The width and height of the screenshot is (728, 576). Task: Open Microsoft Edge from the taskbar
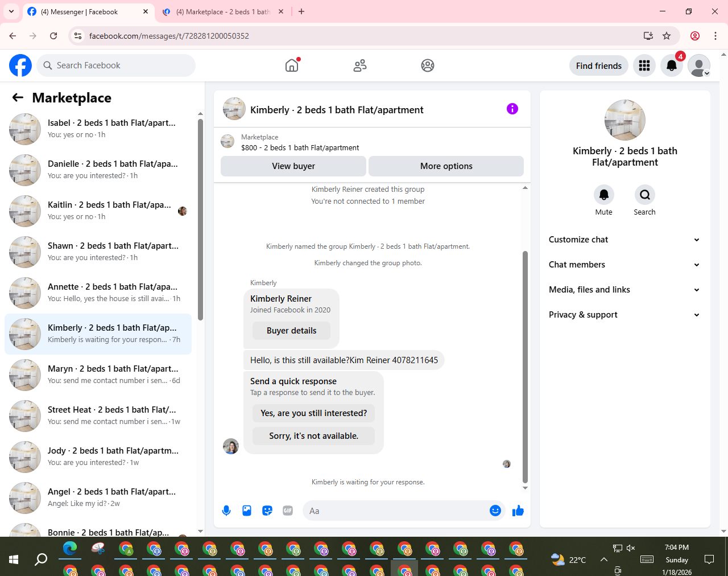[x=70, y=549]
